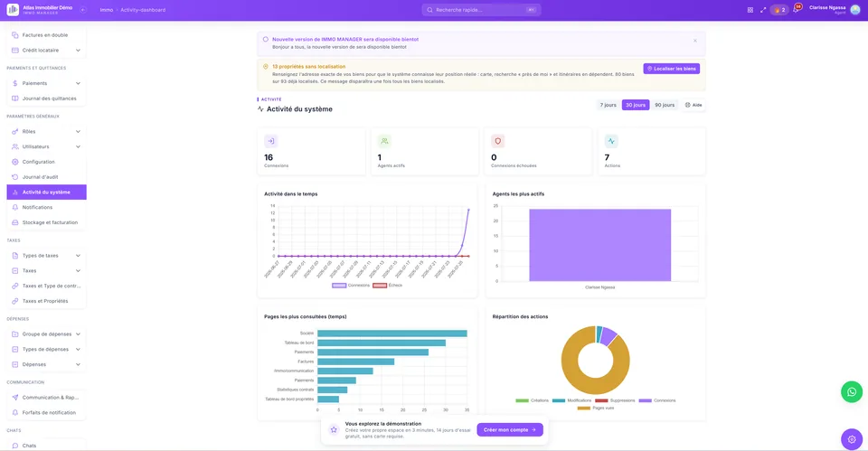Open Communication & Rapports entry
Screen dimensions: 868x451
(x=46, y=398)
